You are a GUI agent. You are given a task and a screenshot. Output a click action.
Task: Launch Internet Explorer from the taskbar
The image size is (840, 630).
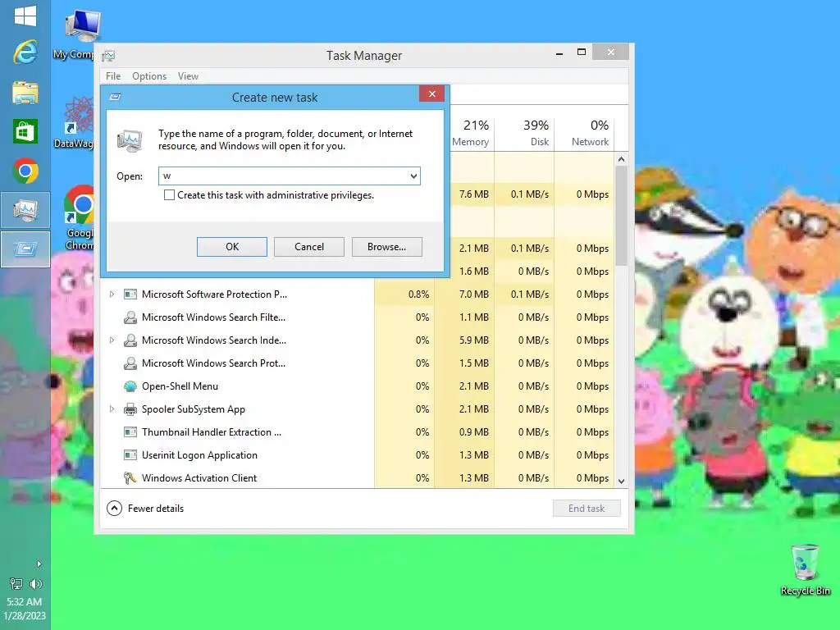(25, 52)
